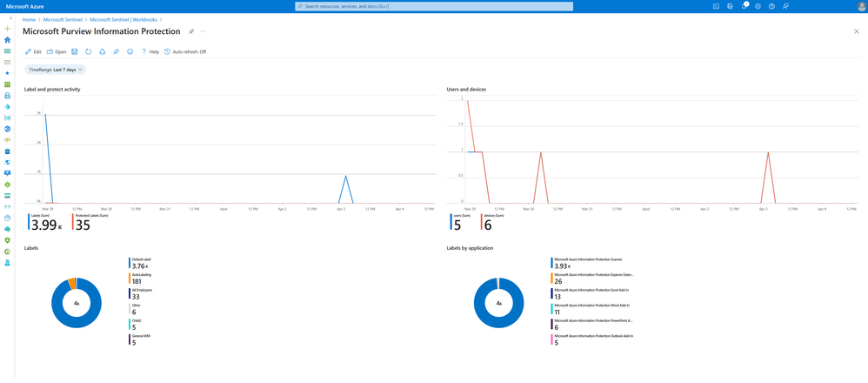This screenshot has height=383, width=868.
Task: Click the Explorer Extension 26 legend entry
Action: 592,279
